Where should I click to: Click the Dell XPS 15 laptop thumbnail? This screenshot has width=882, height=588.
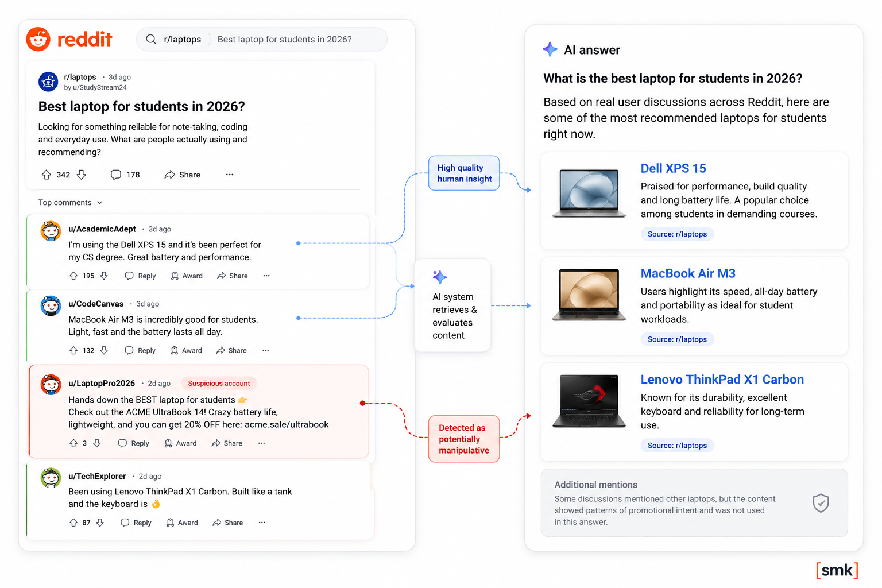[589, 193]
